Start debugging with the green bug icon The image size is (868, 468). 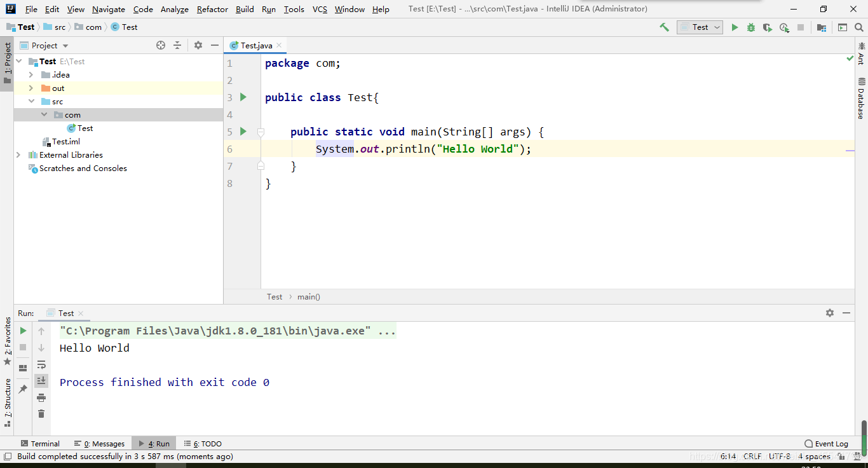coord(751,27)
